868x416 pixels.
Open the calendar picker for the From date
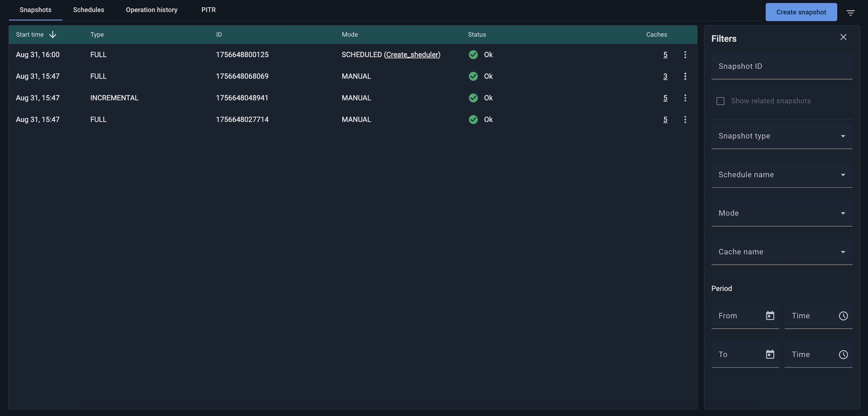pos(770,316)
